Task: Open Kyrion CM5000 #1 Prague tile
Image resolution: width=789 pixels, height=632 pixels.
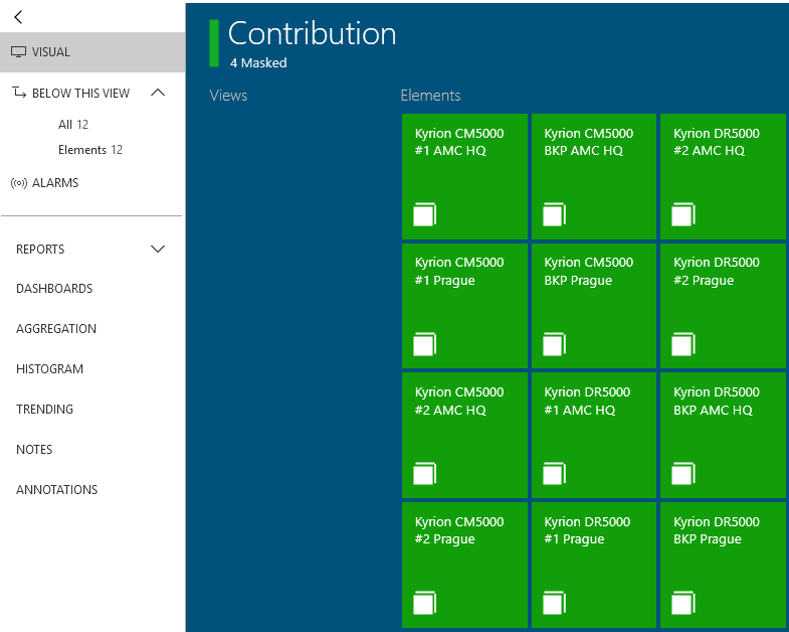Action: (x=464, y=306)
